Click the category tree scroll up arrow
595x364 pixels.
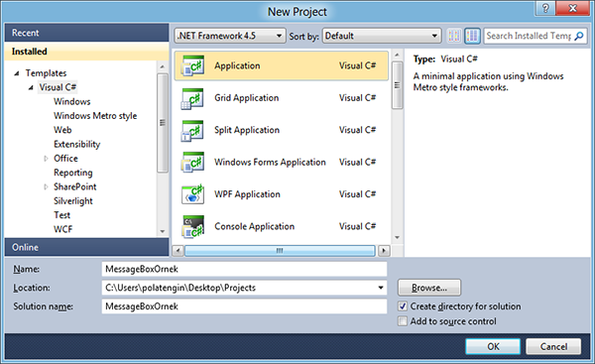[163, 66]
